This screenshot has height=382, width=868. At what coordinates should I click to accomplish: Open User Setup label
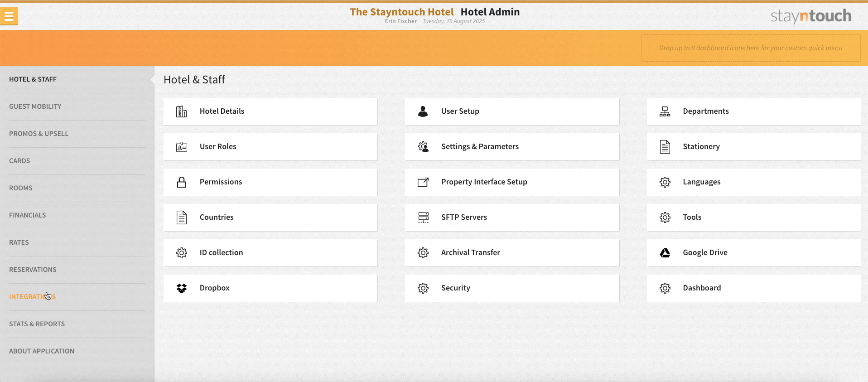pos(460,111)
